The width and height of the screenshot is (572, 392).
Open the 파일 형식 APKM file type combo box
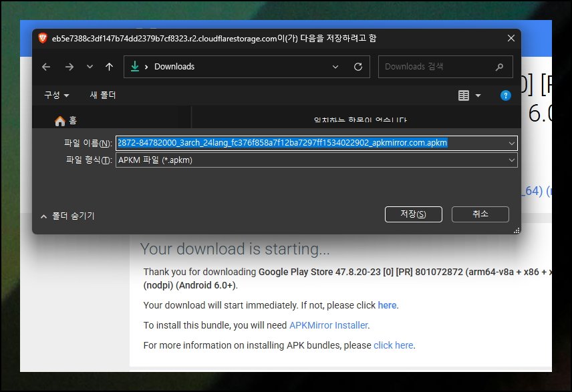click(x=317, y=160)
